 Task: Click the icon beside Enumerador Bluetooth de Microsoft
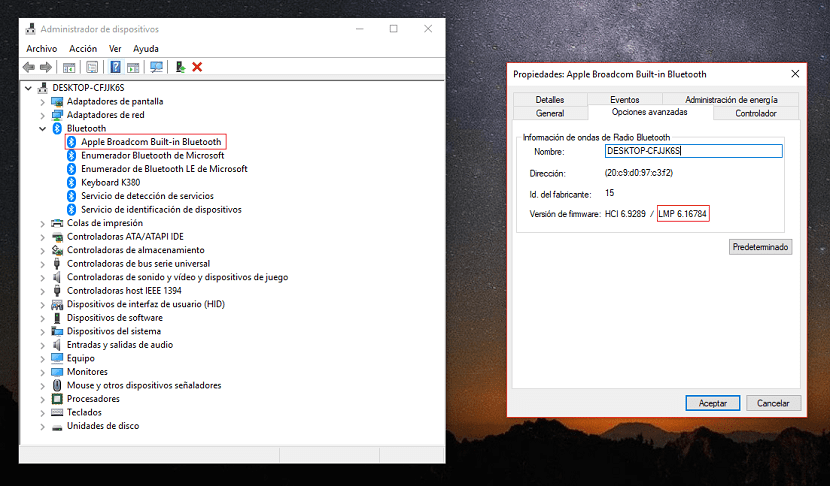71,156
